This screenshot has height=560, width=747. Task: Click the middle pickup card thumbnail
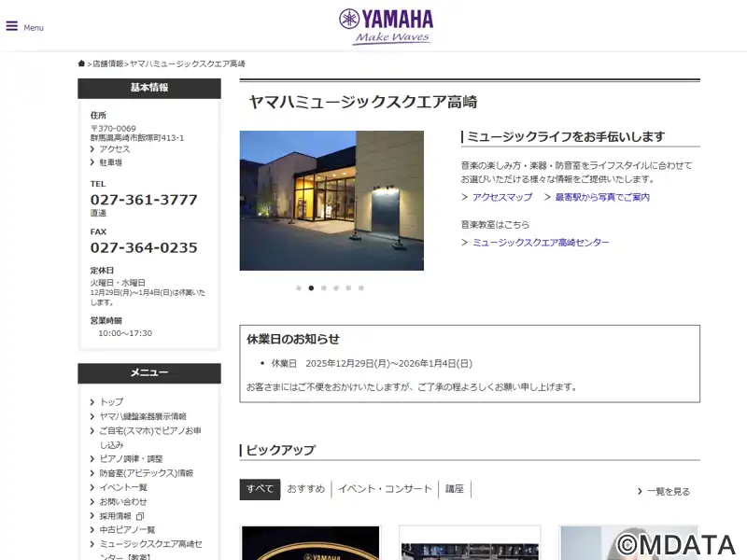point(470,543)
